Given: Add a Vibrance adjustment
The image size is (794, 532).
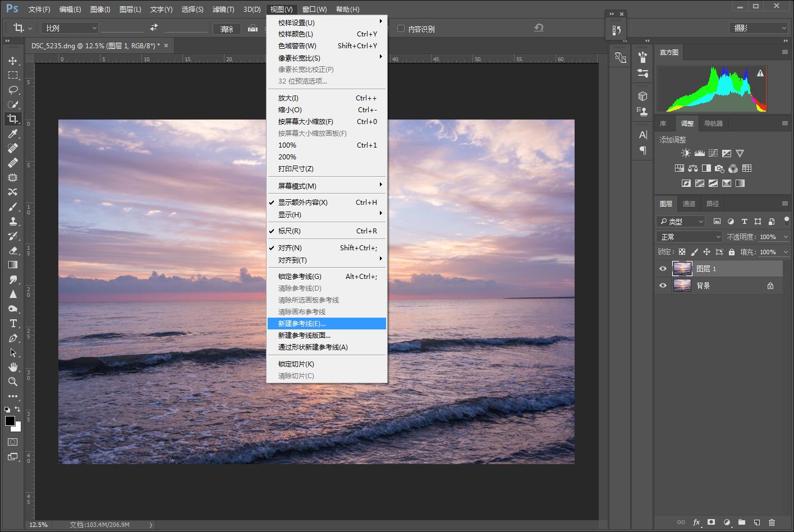Looking at the screenshot, I should click(740, 153).
